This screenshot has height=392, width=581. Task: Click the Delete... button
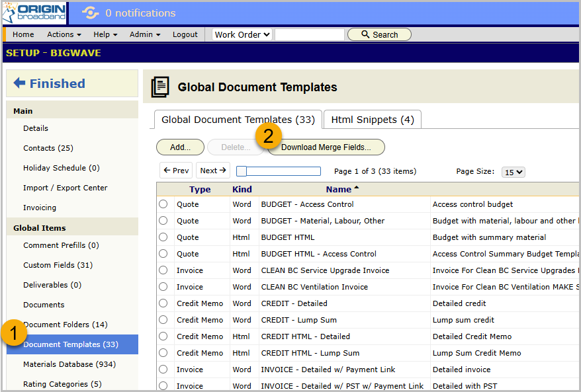coord(236,147)
